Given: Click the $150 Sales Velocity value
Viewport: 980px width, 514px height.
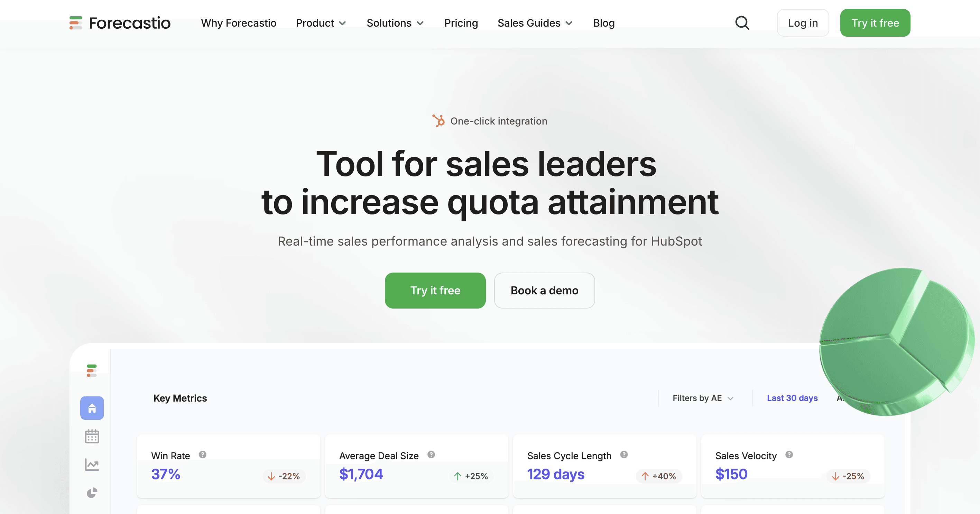Looking at the screenshot, I should point(731,474).
